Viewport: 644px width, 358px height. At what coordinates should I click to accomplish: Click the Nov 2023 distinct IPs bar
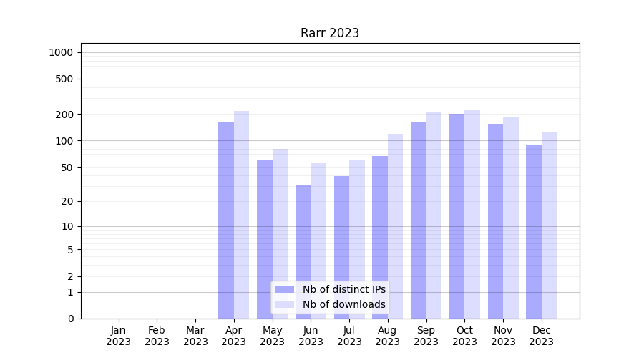[495, 221]
